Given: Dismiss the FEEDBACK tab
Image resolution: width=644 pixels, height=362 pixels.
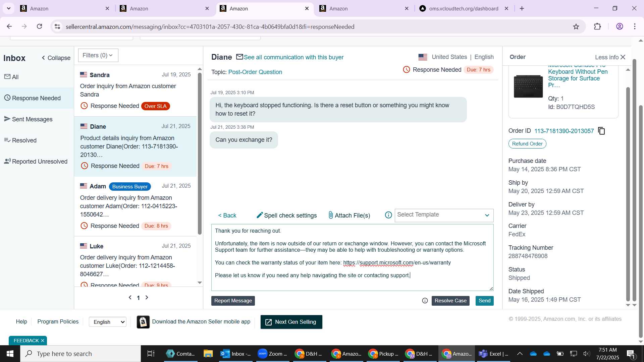Looking at the screenshot, I should [43, 341].
